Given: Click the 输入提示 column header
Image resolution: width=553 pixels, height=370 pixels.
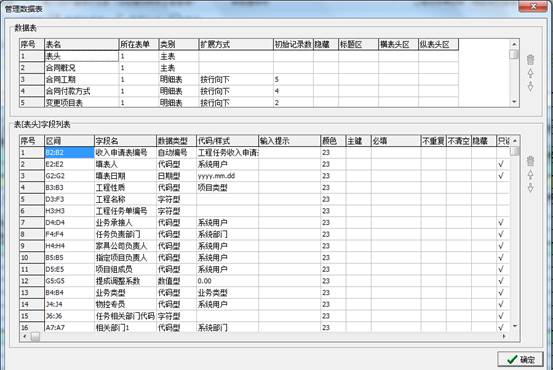Looking at the screenshot, I should tap(289, 141).
